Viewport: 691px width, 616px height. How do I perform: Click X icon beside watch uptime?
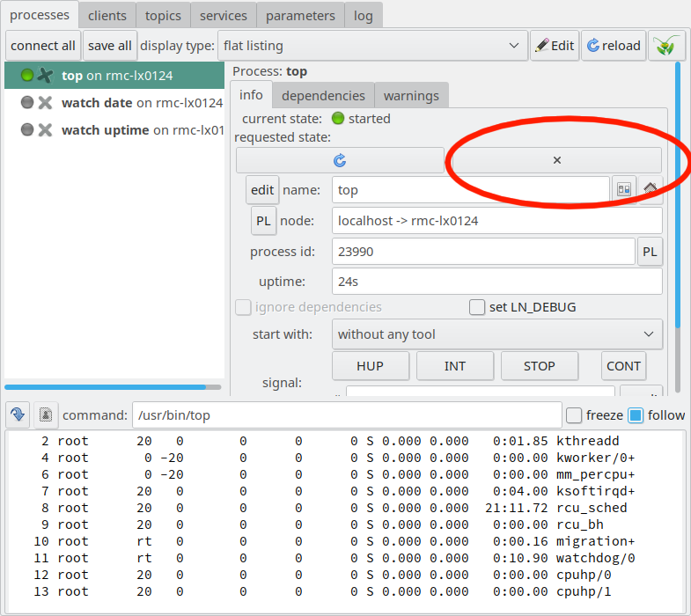(x=45, y=130)
